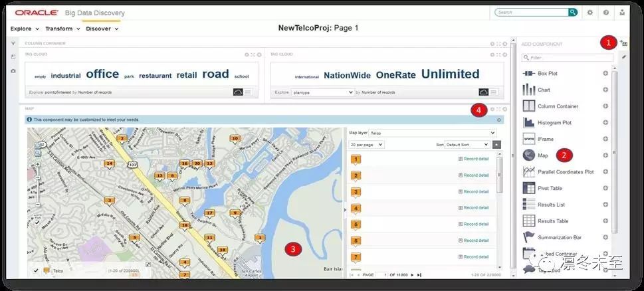
Task: Open the plantype Explore dropdown
Action: (323, 92)
